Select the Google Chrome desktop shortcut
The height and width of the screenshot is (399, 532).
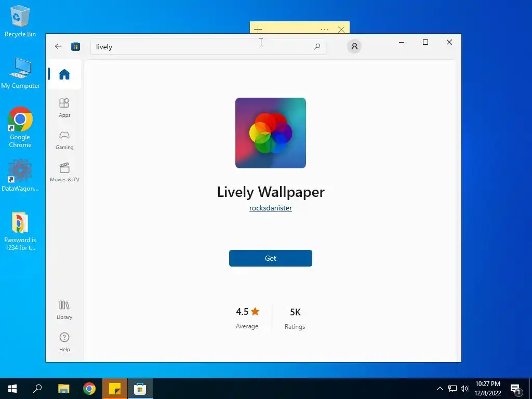pyautogui.click(x=20, y=127)
